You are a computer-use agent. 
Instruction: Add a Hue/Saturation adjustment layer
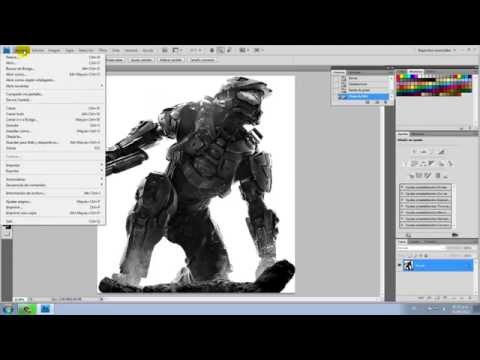413,163
